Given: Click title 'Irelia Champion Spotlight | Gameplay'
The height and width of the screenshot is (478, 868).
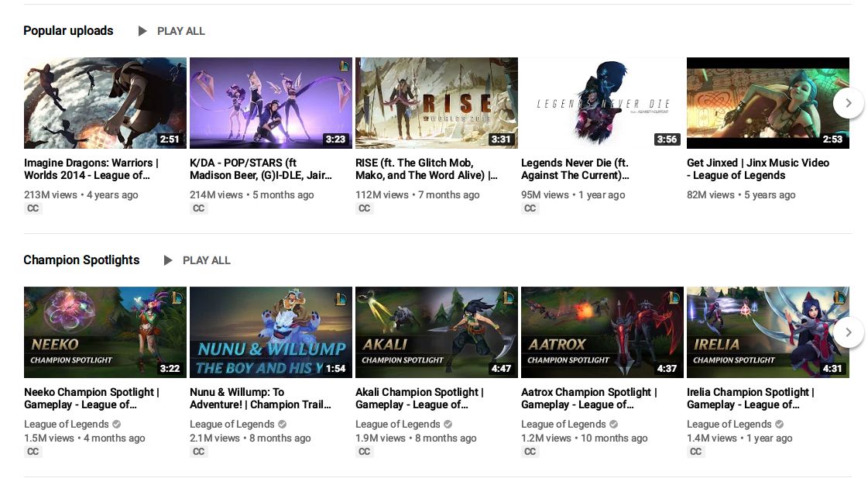Looking at the screenshot, I should click(x=750, y=398).
